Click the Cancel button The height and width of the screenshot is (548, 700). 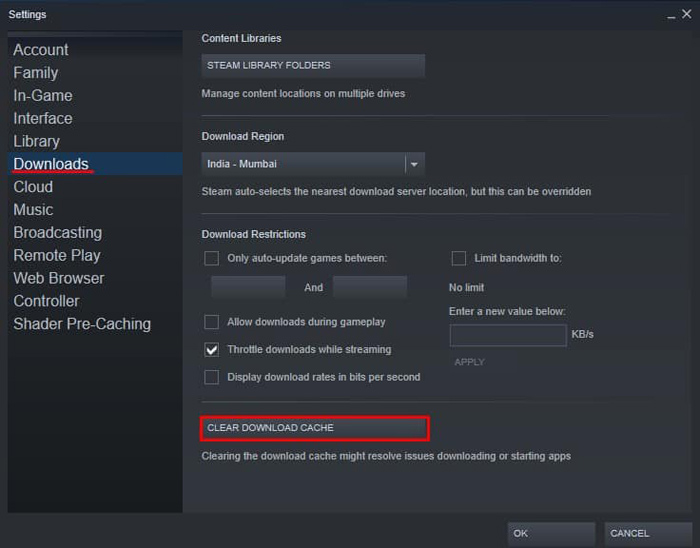pyautogui.click(x=648, y=533)
